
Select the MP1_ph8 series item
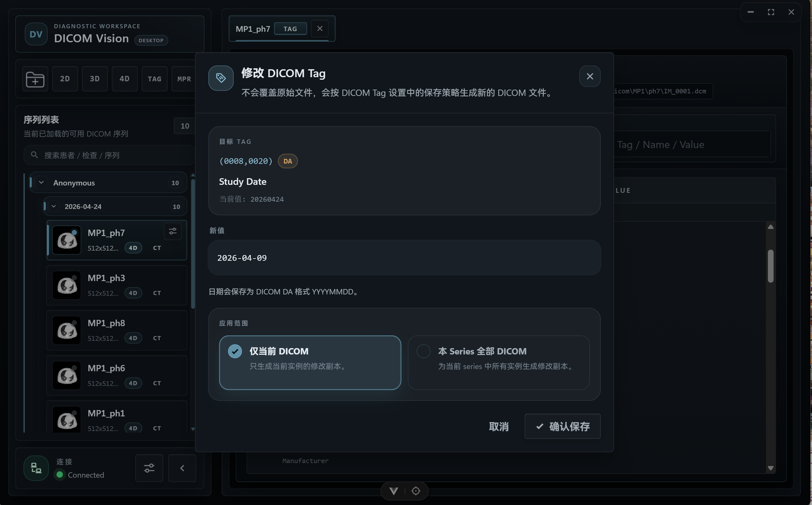click(117, 330)
